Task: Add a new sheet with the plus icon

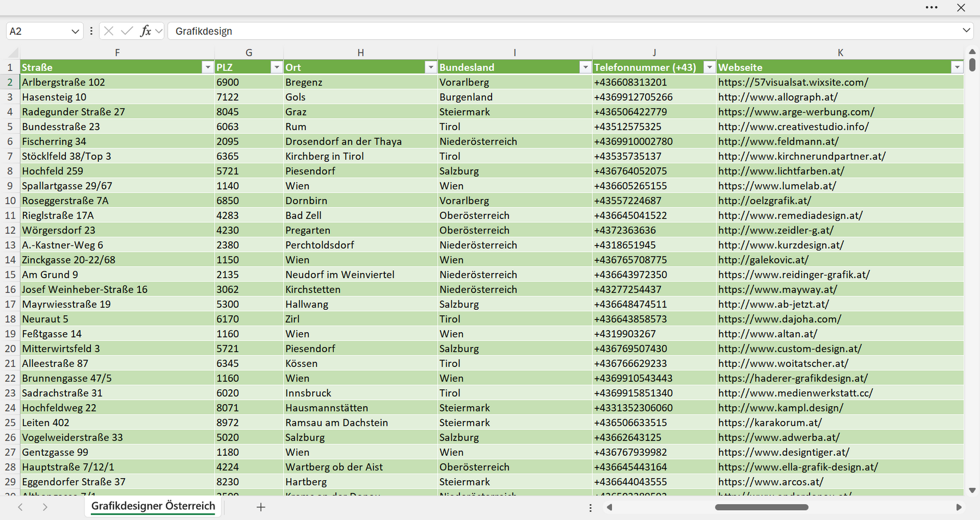Action: click(261, 507)
